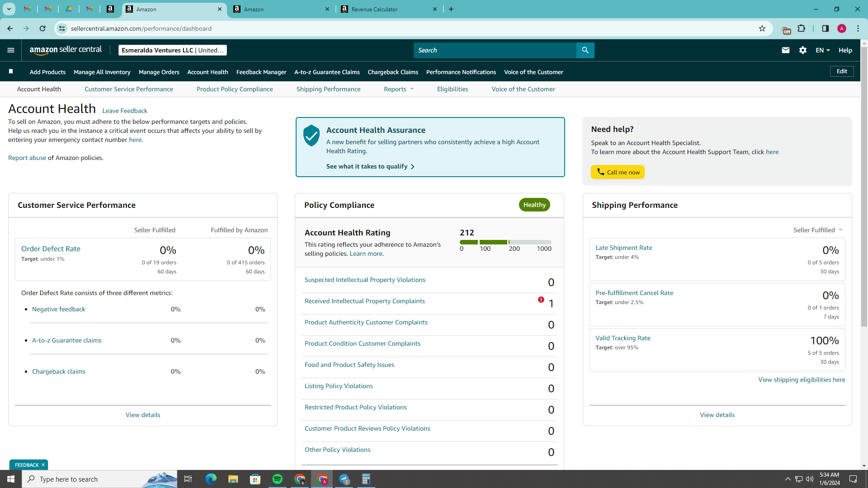Click the Account Health Rating progress bar

pyautogui.click(x=505, y=242)
